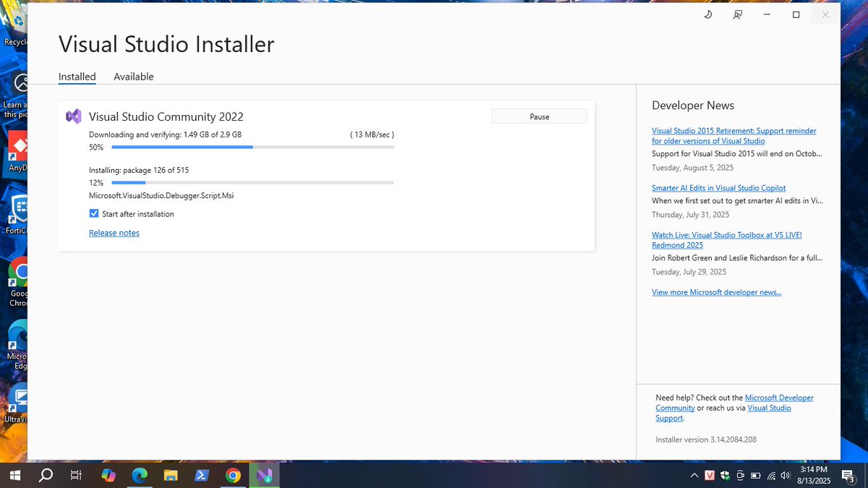Maximize the Visual Studio Installer window
The height and width of the screenshot is (488, 868).
796,14
